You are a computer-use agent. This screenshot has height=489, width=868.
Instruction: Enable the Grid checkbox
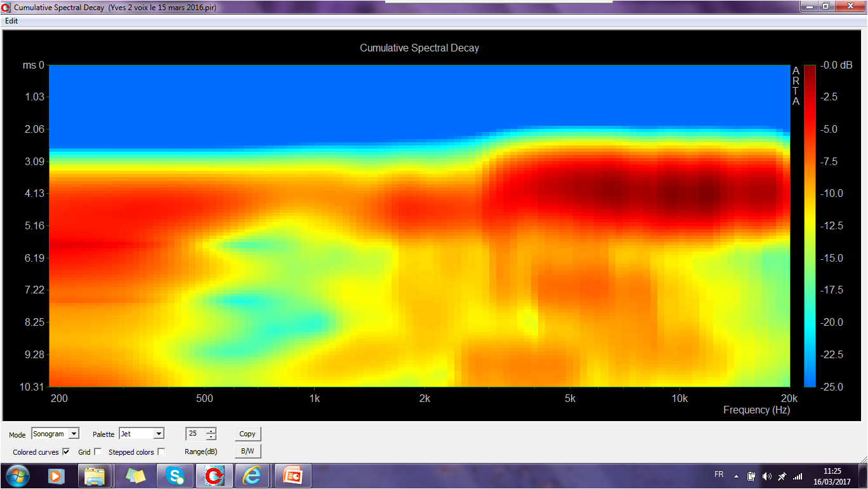click(x=98, y=452)
